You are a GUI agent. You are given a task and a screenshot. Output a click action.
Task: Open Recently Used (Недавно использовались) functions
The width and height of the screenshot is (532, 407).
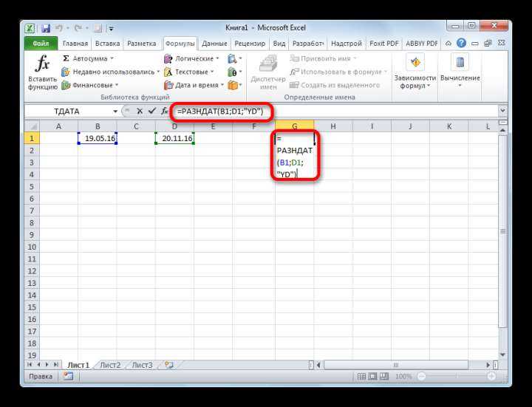111,72
